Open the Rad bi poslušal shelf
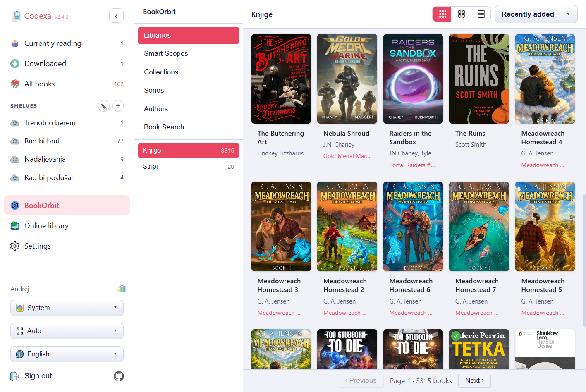 (x=67, y=178)
